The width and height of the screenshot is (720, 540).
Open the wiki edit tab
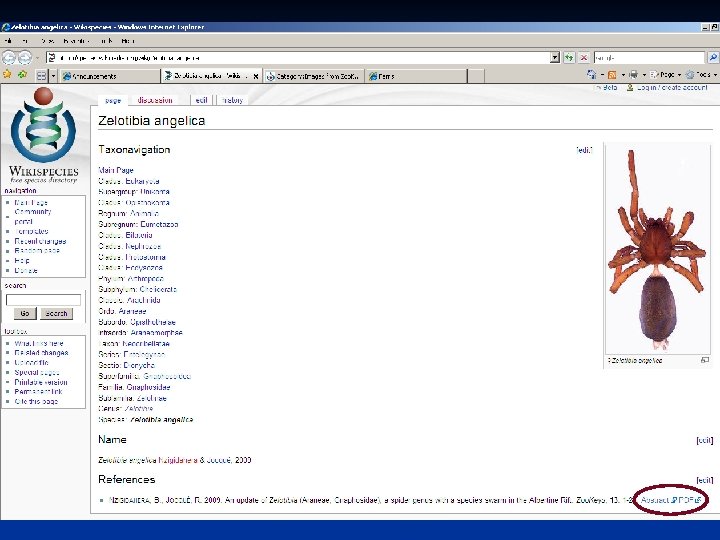[202, 100]
